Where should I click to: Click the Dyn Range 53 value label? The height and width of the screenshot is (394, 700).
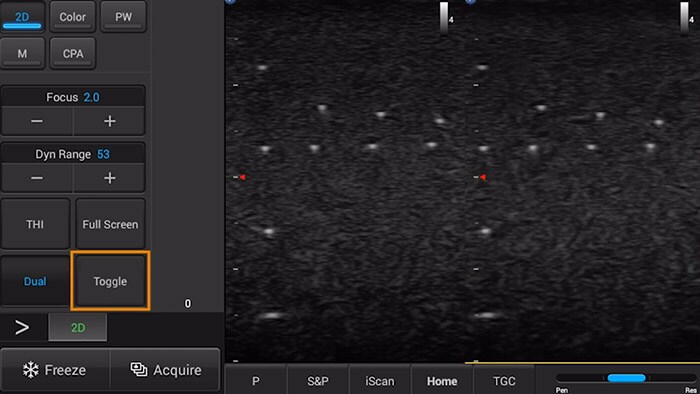point(72,154)
